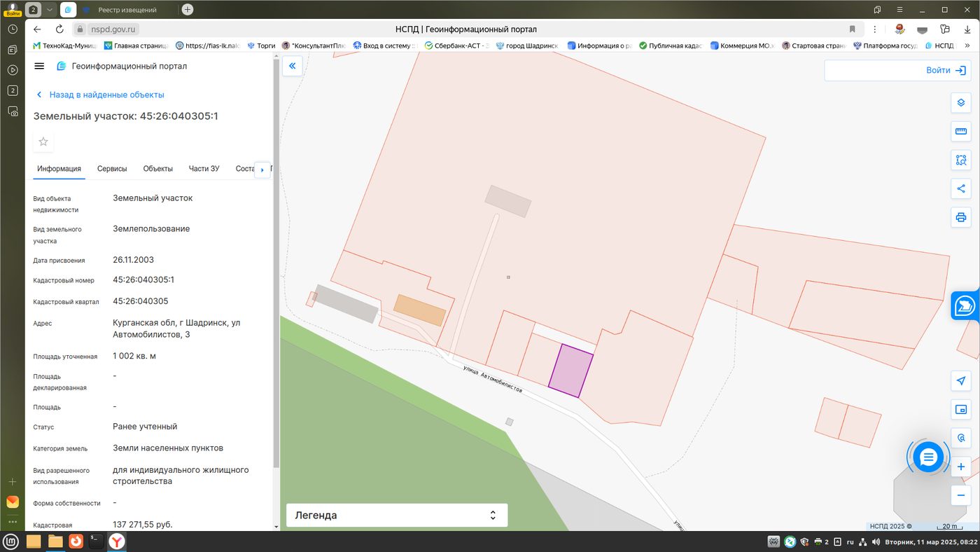Open the hamburger menu of the portal

coord(39,66)
